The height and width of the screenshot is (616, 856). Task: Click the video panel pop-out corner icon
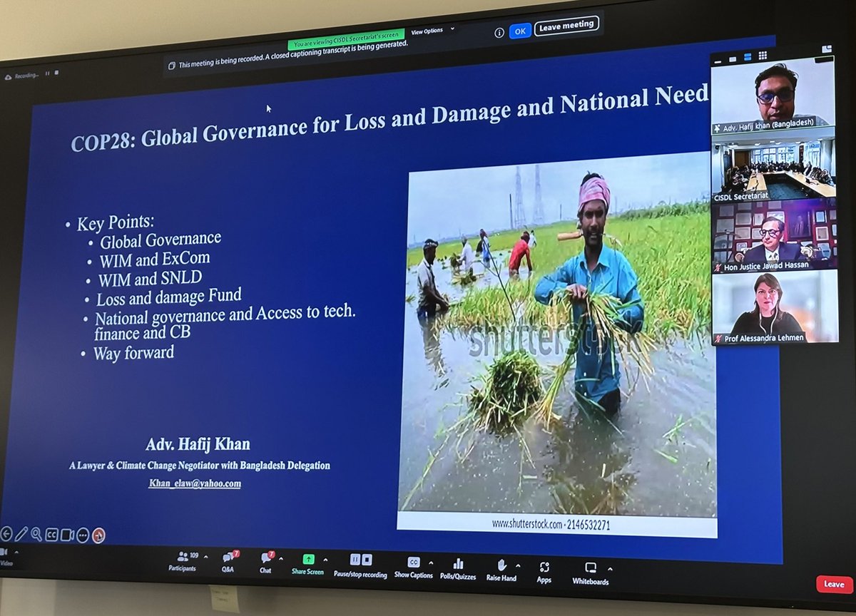[x=827, y=49]
